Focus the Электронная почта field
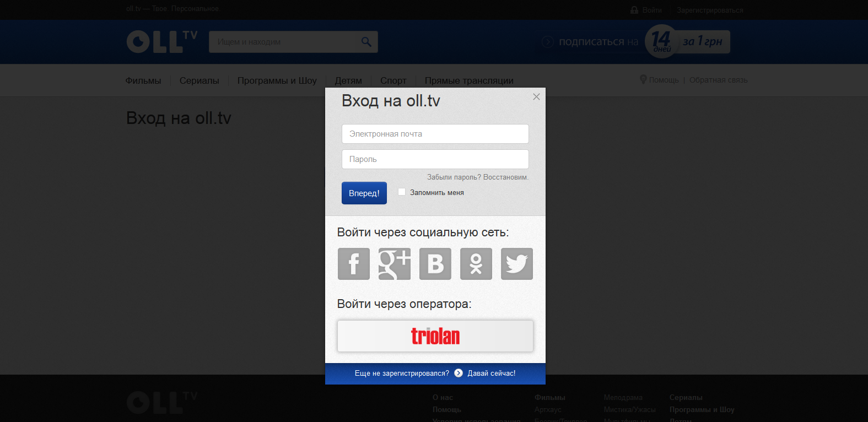Viewport: 868px width, 422px height. point(435,134)
